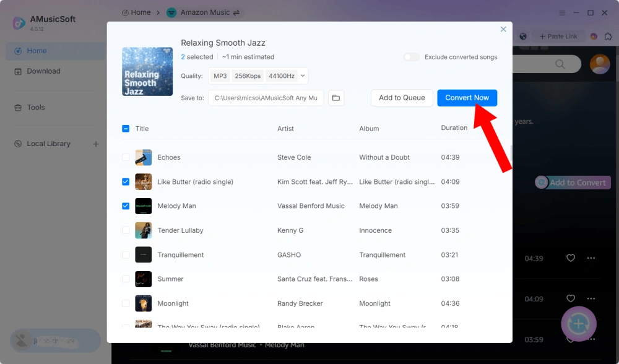
Task: Click the Tranquillement album thumbnail
Action: pos(144,254)
